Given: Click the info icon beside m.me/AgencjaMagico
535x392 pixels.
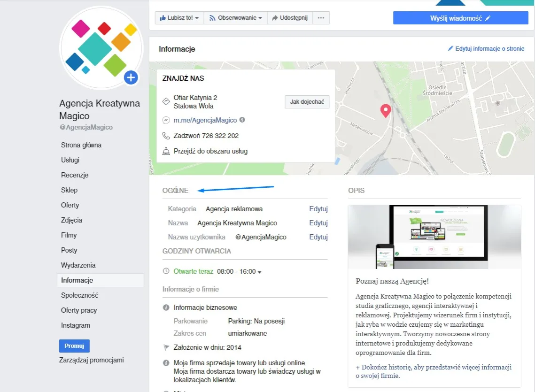Looking at the screenshot, I should point(242,120).
